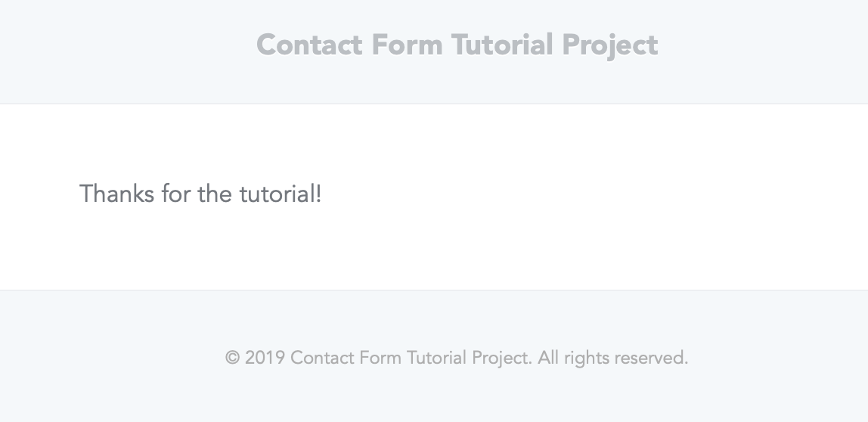Click the copyright © symbol in footer
Image resolution: width=868 pixels, height=422 pixels.
tap(232, 358)
